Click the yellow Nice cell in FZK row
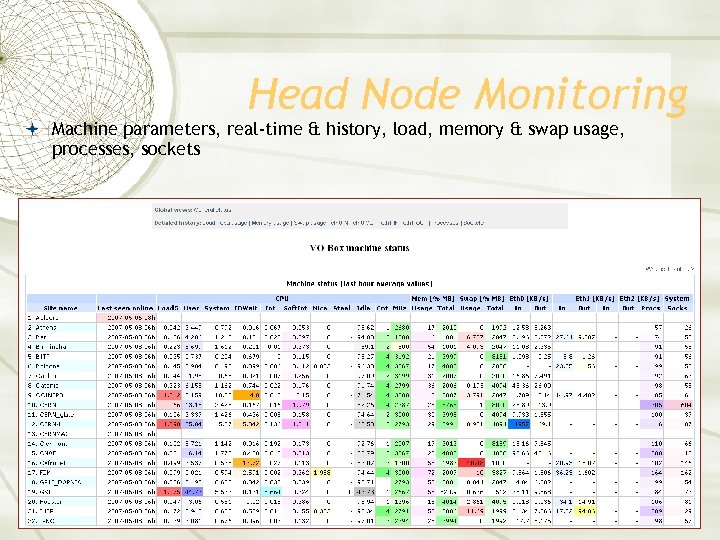 (x=321, y=472)
